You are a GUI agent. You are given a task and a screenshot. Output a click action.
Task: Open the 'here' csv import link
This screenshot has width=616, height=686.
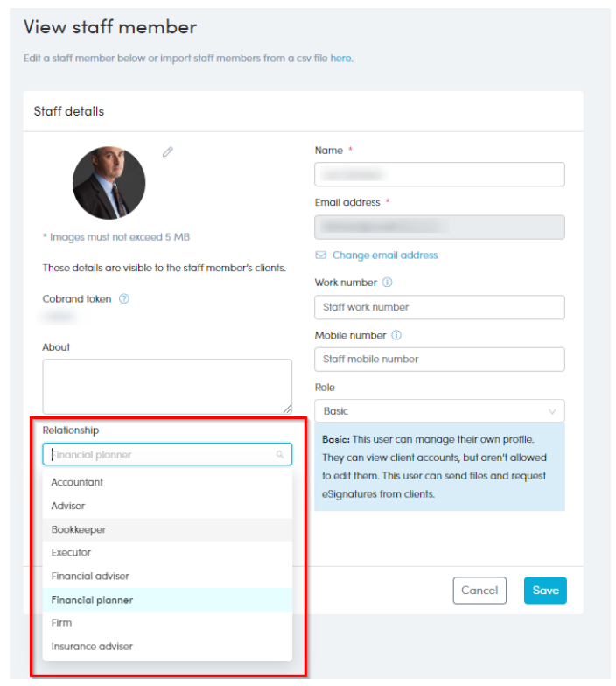[340, 58]
